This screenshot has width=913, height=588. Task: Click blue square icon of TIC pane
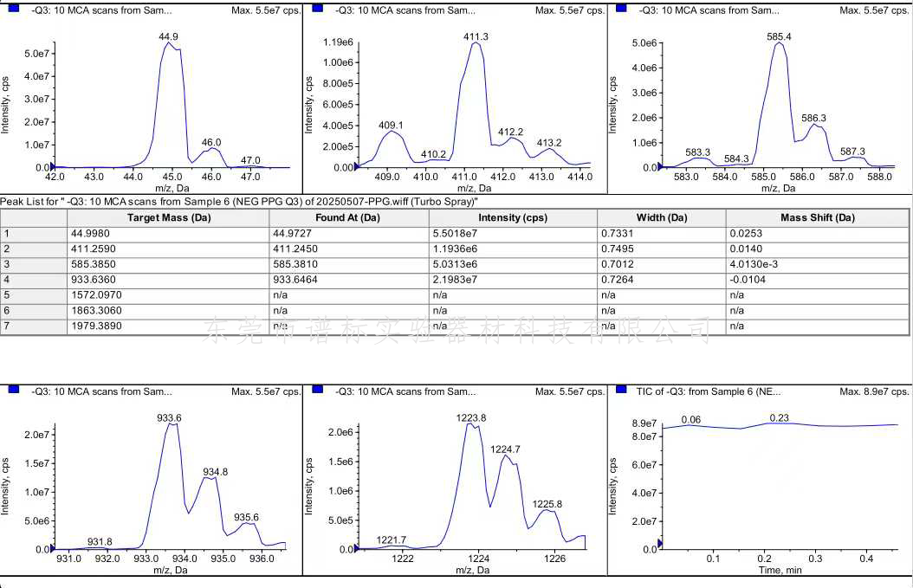tap(621, 391)
